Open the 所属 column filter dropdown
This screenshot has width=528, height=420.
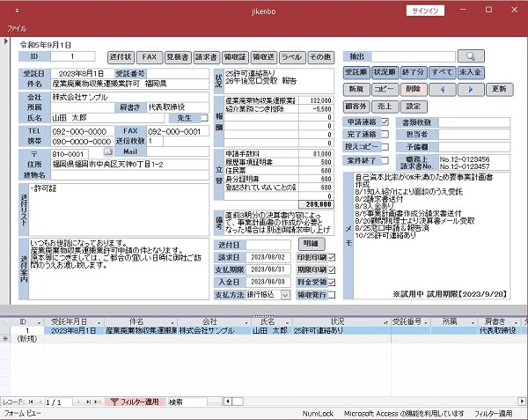pyautogui.click(x=473, y=322)
